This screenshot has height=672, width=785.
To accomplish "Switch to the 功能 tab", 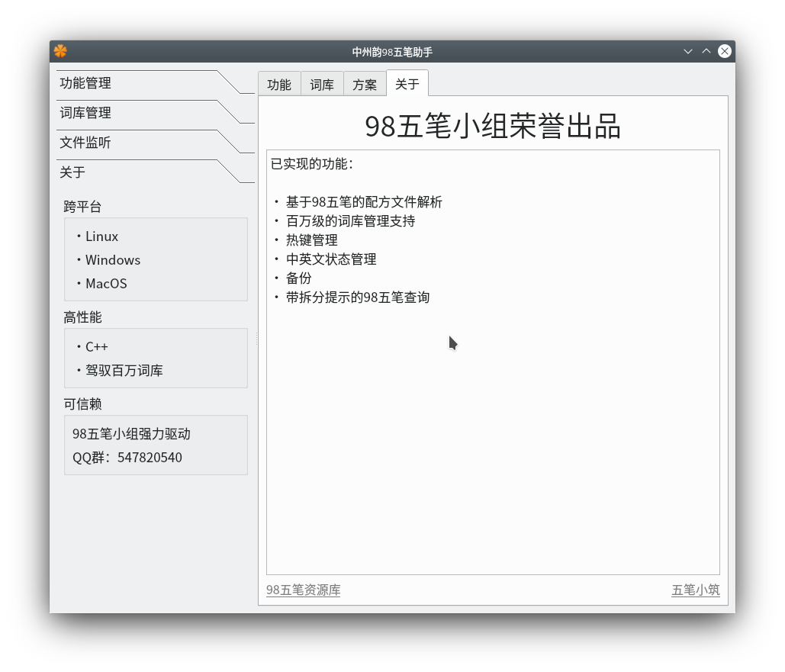I will pos(279,84).
